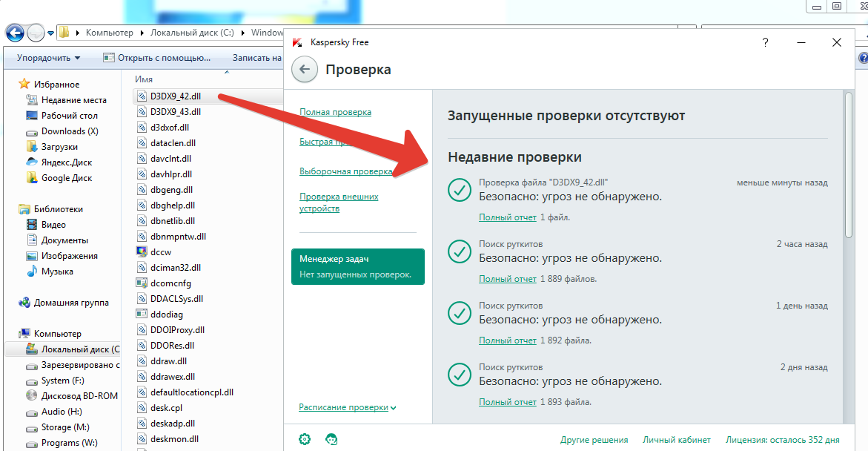Viewport: 868px width, 451px height.
Task: Select ddraw.dll file
Action: (x=168, y=361)
